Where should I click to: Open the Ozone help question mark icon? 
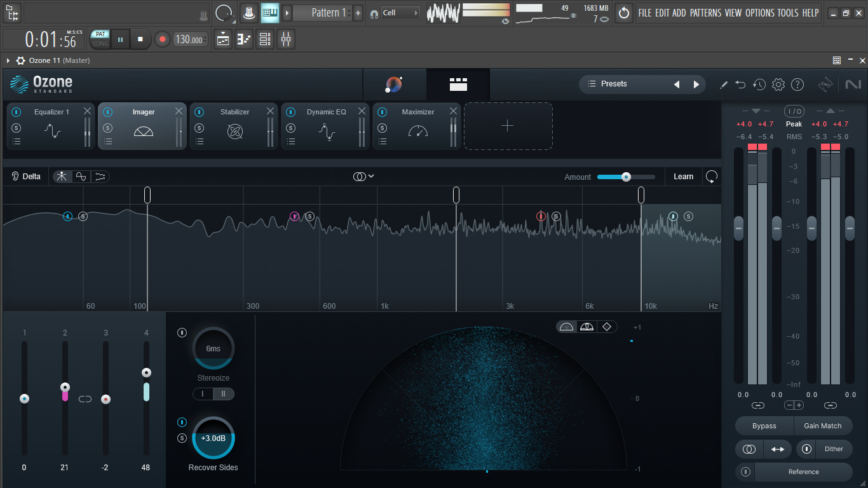click(x=797, y=85)
